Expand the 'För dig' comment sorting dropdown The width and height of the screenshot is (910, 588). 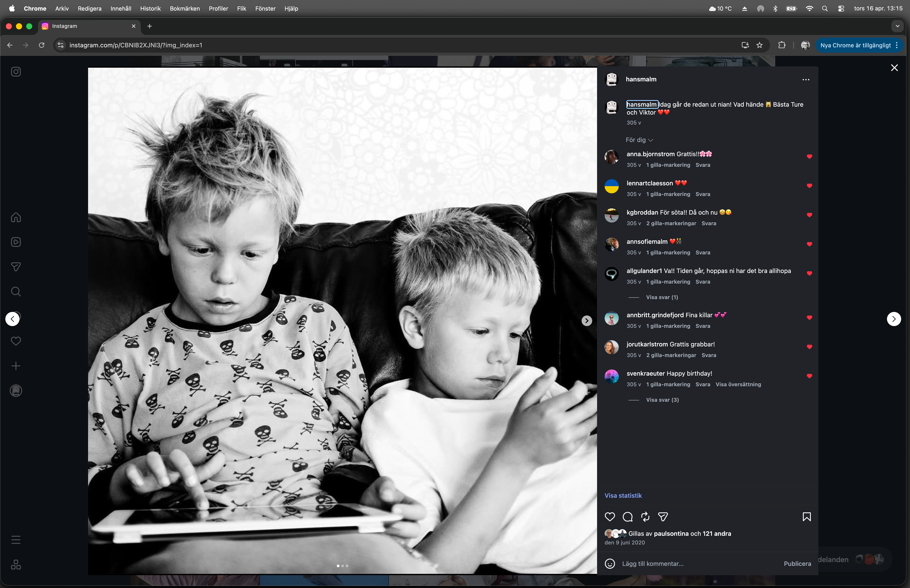[639, 140]
